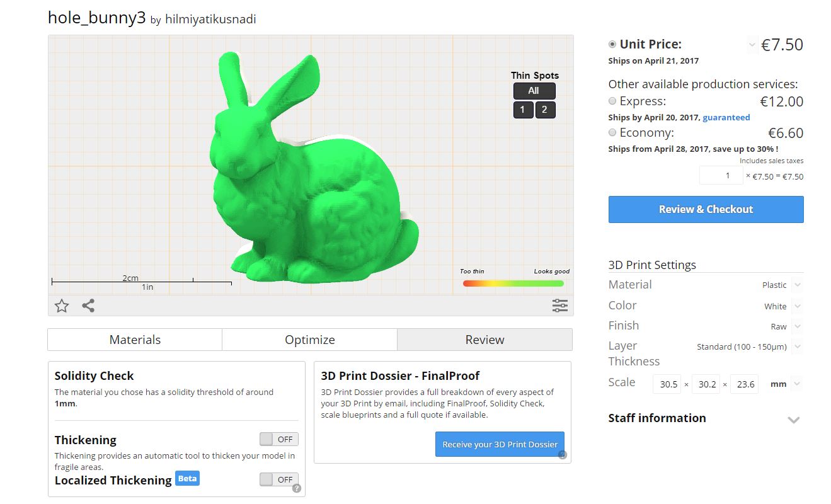Click the thin-to-good thickness color bar
Image resolution: width=831 pixels, height=504 pixels.
click(x=513, y=283)
